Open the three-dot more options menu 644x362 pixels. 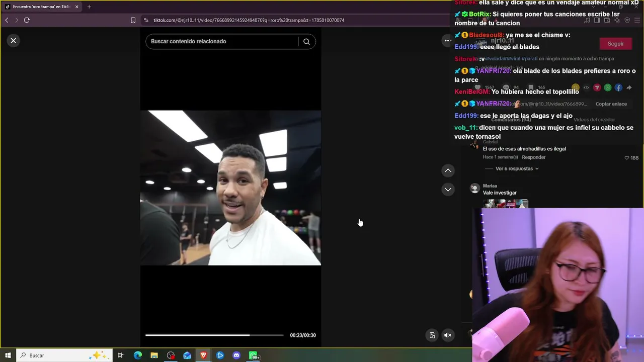click(x=447, y=41)
